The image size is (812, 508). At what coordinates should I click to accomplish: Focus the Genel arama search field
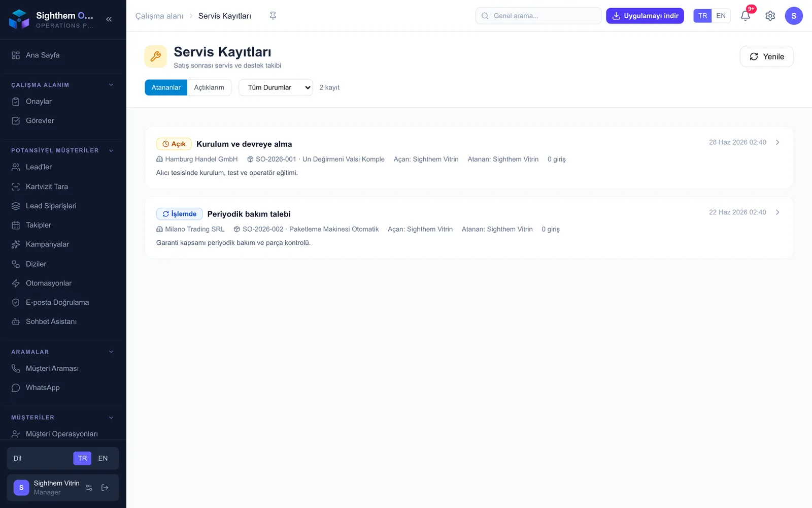pos(538,16)
